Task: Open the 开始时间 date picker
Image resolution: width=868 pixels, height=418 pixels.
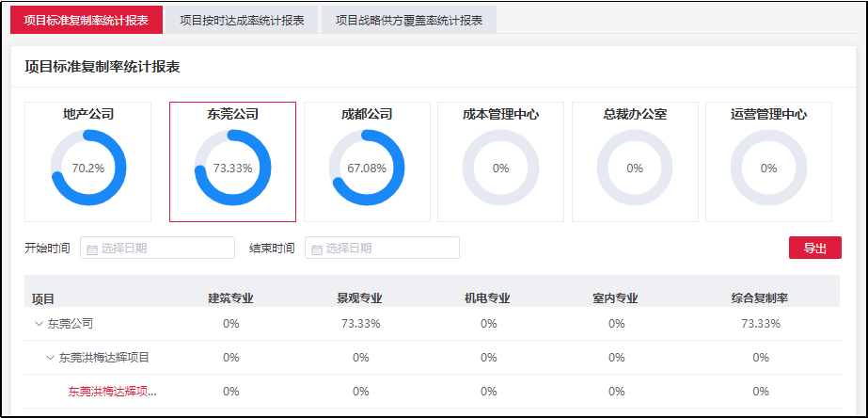Action: [x=158, y=248]
